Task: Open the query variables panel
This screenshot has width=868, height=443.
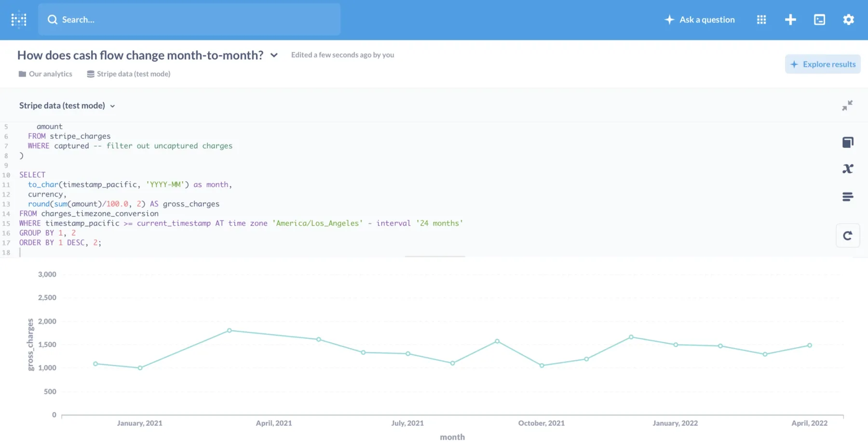Action: [x=848, y=168]
